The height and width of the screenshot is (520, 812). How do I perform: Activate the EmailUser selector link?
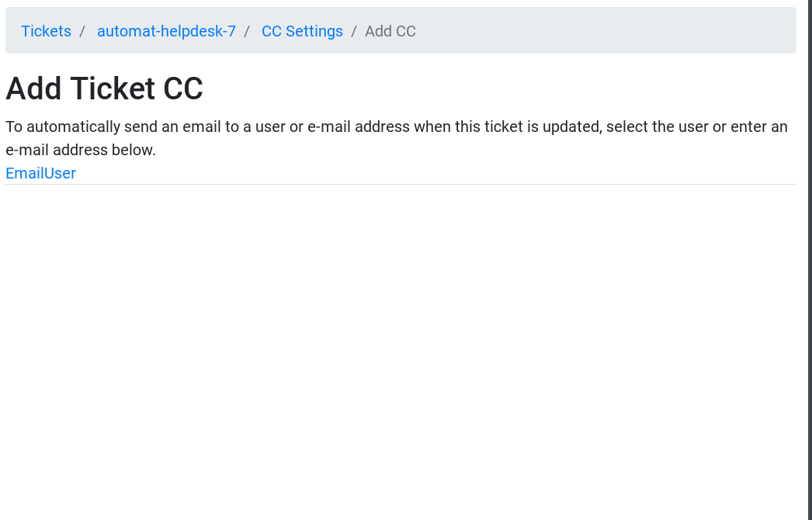(40, 173)
